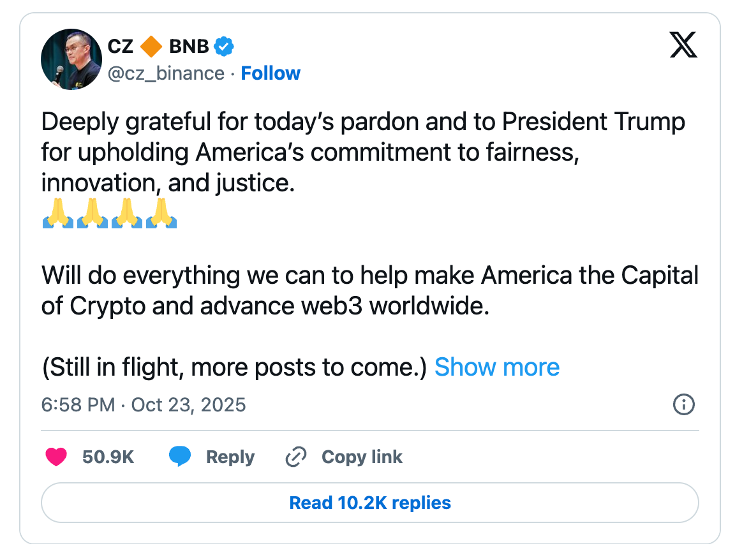Click the X logo icon
This screenshot has height=560, width=735.
[683, 47]
